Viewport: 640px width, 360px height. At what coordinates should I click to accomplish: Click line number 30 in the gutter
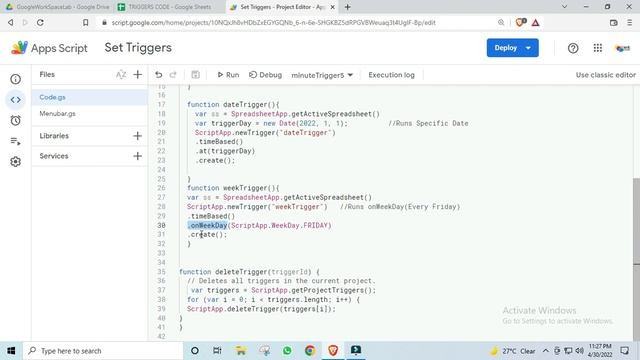click(x=161, y=225)
